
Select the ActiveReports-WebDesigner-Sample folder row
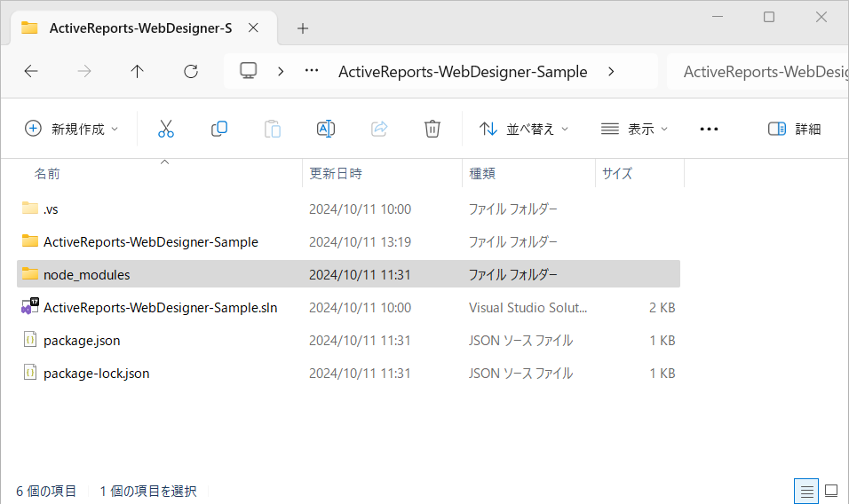(x=348, y=241)
